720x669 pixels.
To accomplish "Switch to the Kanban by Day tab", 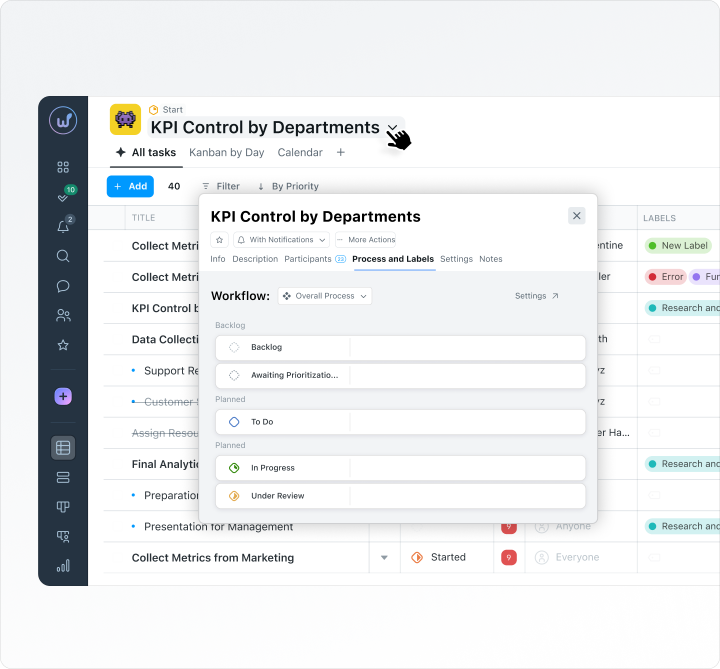I will click(226, 152).
